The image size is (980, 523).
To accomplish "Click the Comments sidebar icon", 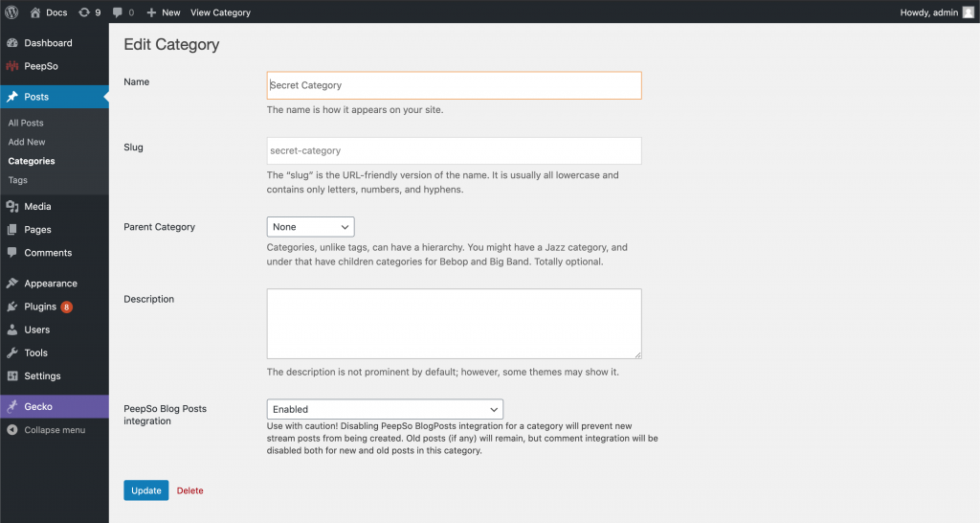I will click(x=11, y=252).
